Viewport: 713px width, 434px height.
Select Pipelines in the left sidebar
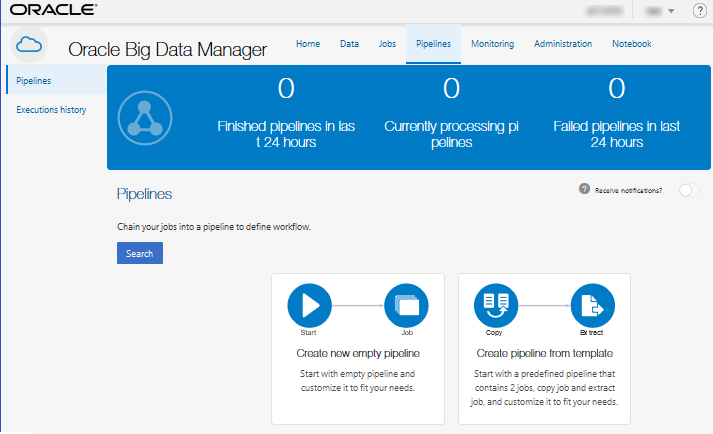57,81
